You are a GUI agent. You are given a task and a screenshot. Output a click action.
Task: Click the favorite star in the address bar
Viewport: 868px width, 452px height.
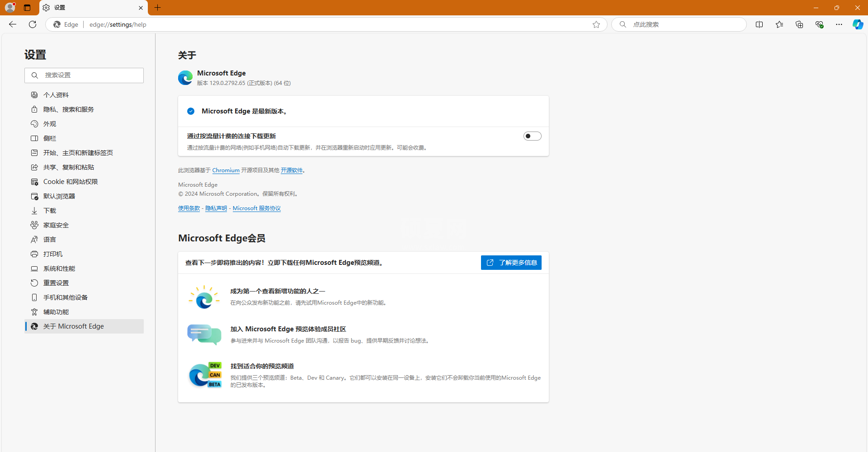click(x=596, y=24)
